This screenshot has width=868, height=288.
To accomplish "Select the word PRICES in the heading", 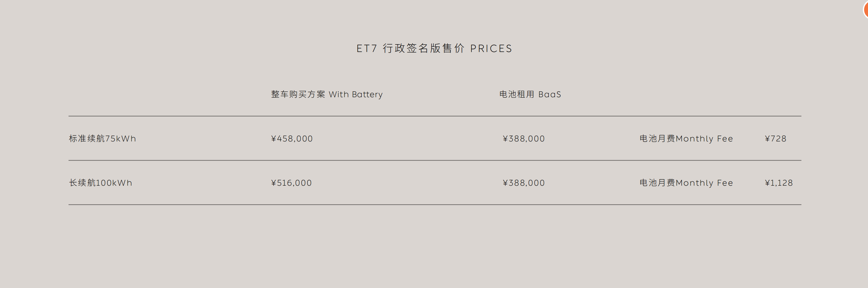I will tap(491, 49).
